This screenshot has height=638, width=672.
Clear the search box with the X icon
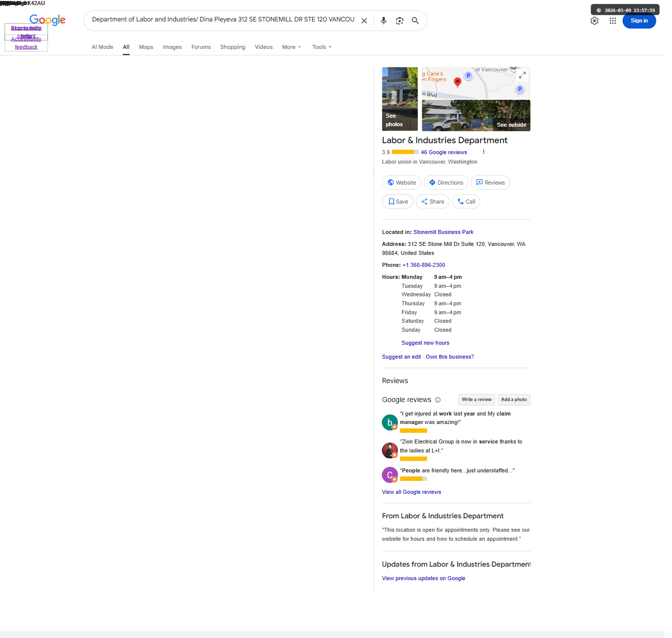tap(364, 21)
